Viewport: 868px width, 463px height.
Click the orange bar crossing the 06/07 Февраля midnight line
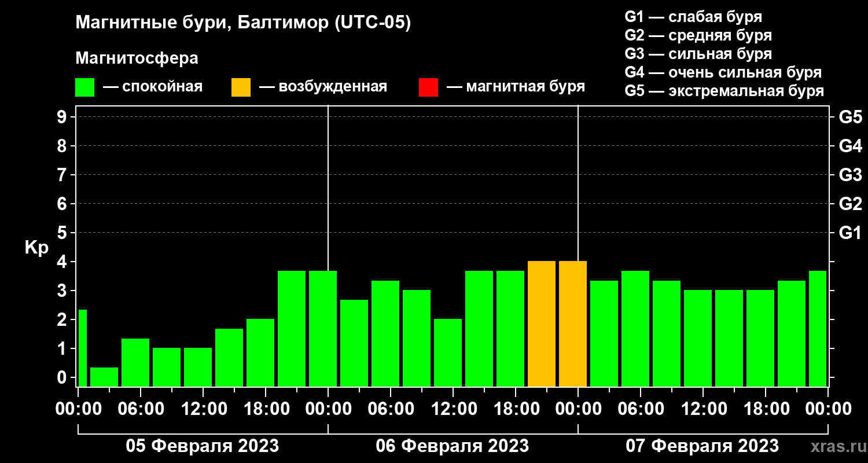click(573, 324)
